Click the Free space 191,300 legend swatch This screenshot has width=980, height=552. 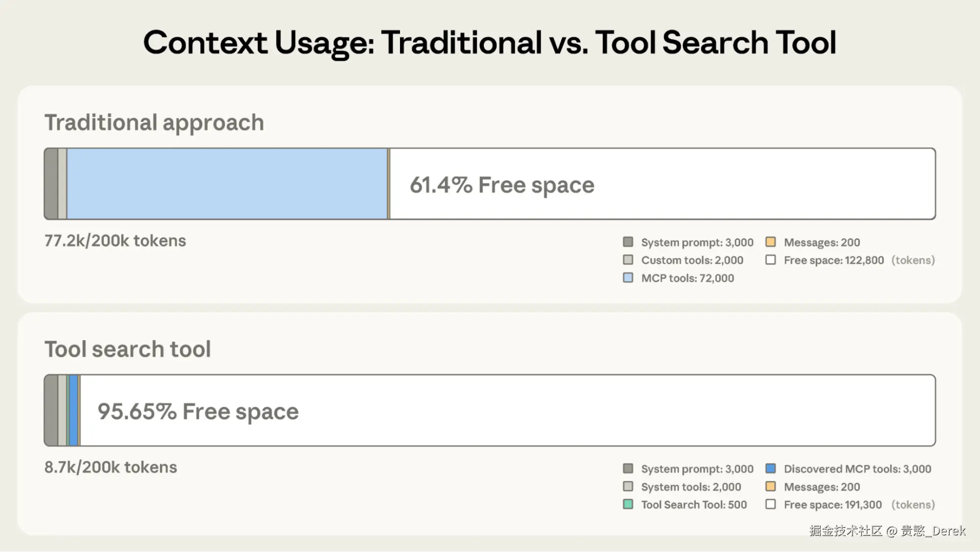[x=771, y=504]
